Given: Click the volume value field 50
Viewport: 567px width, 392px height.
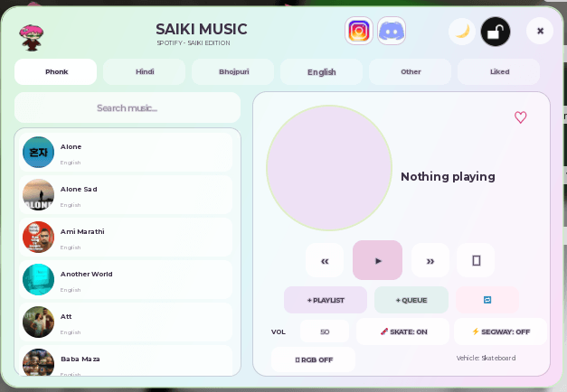Looking at the screenshot, I should pos(325,331).
